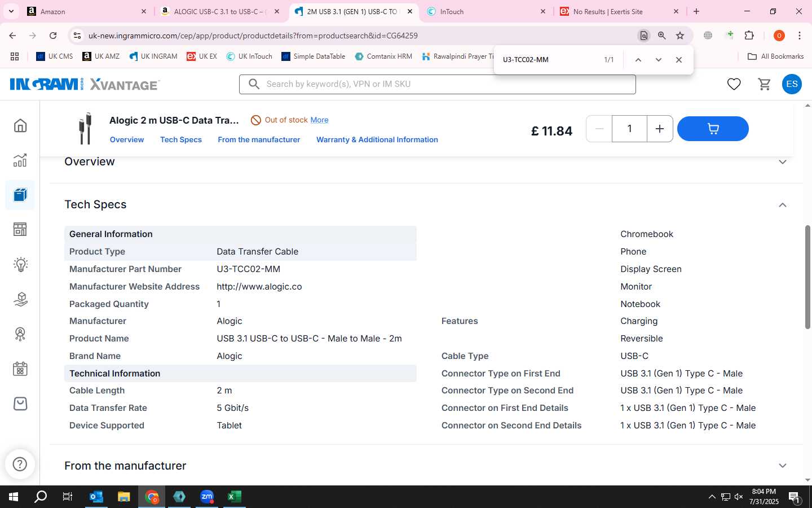Image resolution: width=812 pixels, height=508 pixels.
Task: Click the help question mark button
Action: point(20,464)
